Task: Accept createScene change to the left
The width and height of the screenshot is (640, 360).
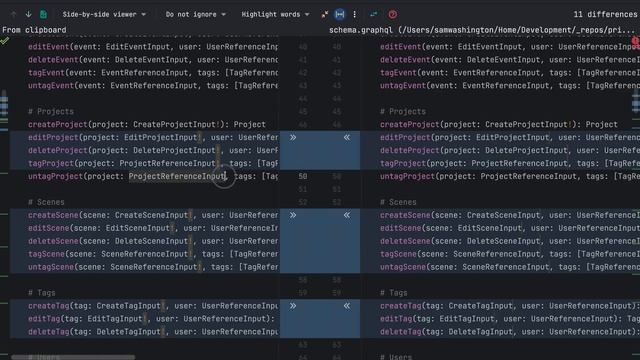Action: pos(347,215)
